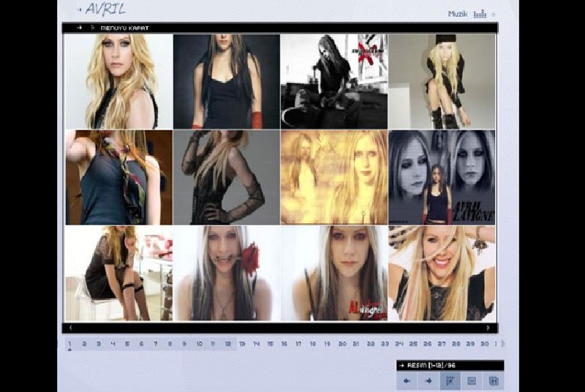Click the last icon in the RESIM toolbar
585x392 pixels.
point(494,381)
